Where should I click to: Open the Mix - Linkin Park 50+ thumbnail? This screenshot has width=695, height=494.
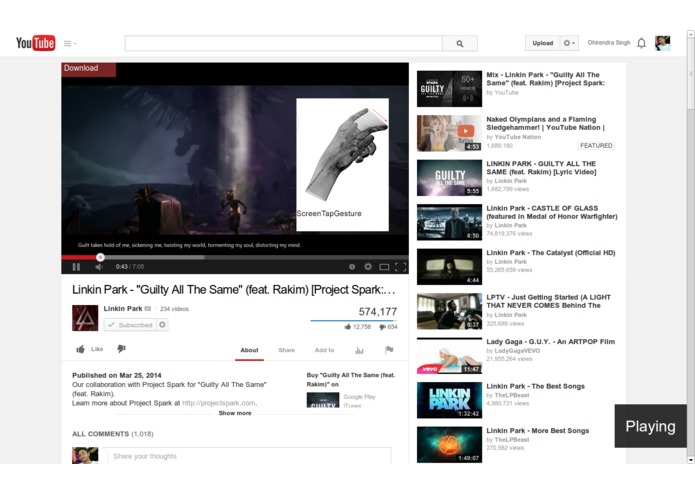[449, 89]
